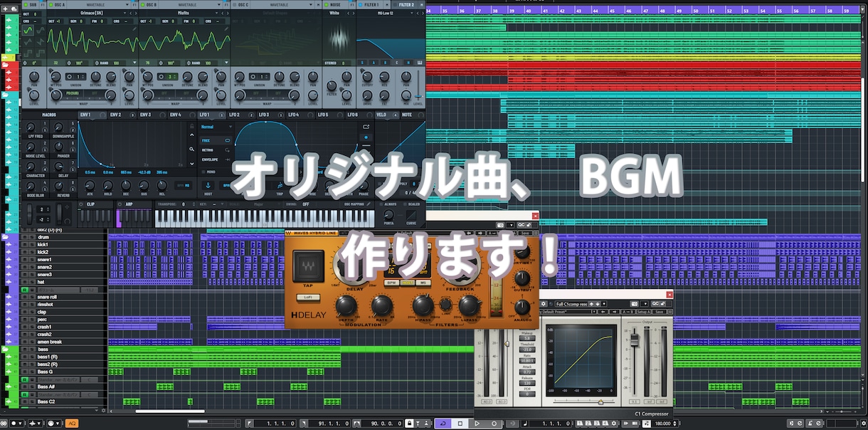This screenshot has height=430, width=868.
Task: Open track list settings gear icon
Action: pyautogui.click(x=103, y=410)
